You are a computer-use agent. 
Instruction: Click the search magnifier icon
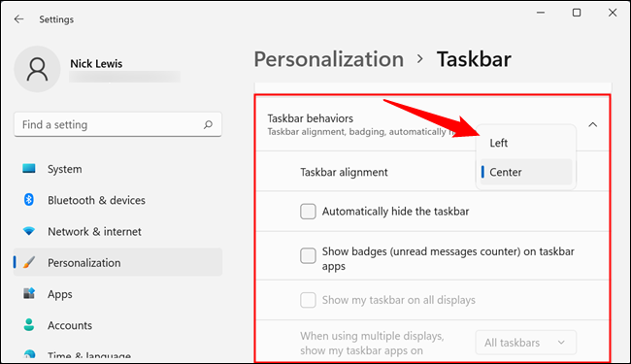[x=208, y=124]
